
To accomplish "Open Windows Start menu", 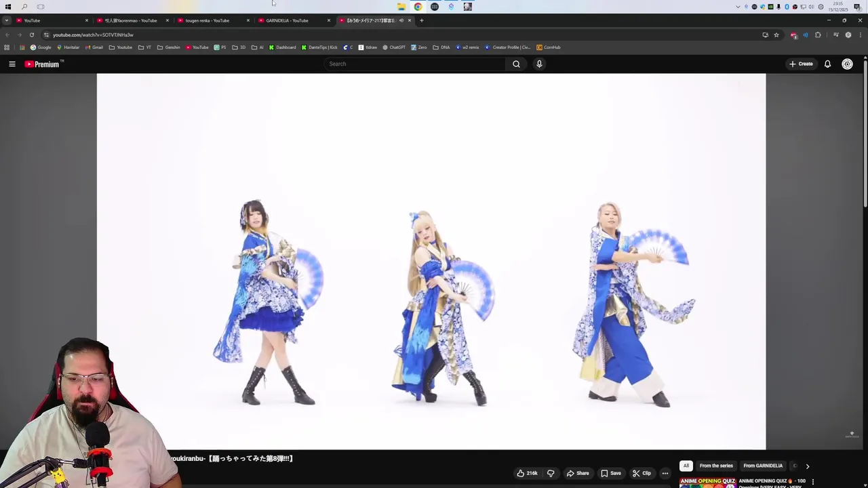I will pyautogui.click(x=8, y=7).
